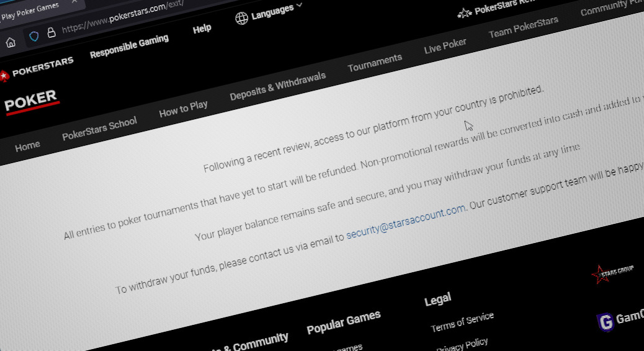Open the Terms of Service link
This screenshot has width=644, height=351.
coord(462,322)
